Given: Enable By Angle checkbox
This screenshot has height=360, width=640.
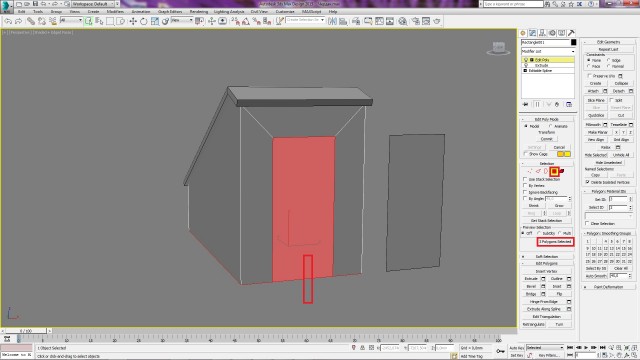Looking at the screenshot, I should (x=525, y=198).
